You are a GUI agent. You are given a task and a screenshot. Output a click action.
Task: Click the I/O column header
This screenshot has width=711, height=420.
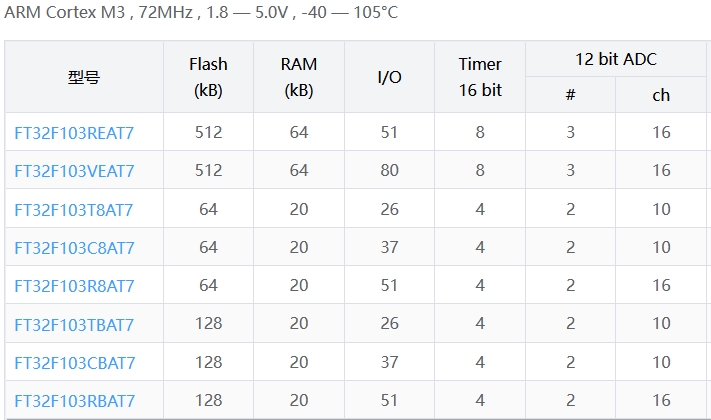tap(389, 77)
